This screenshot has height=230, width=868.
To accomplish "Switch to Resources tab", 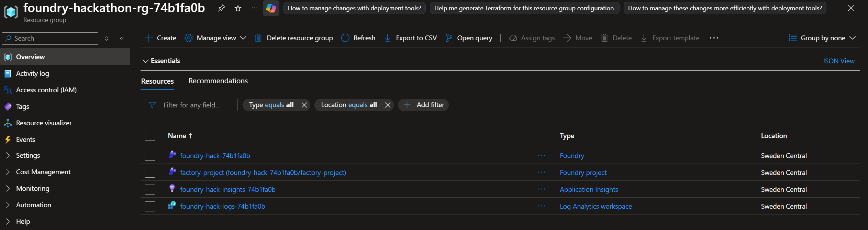I will [x=157, y=81].
